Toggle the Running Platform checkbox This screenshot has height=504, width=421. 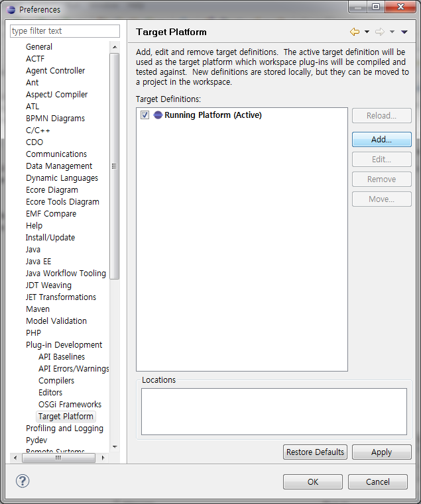(145, 115)
